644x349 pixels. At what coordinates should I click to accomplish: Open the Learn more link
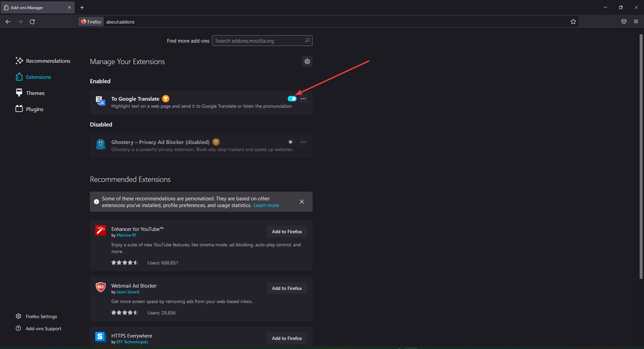point(266,205)
